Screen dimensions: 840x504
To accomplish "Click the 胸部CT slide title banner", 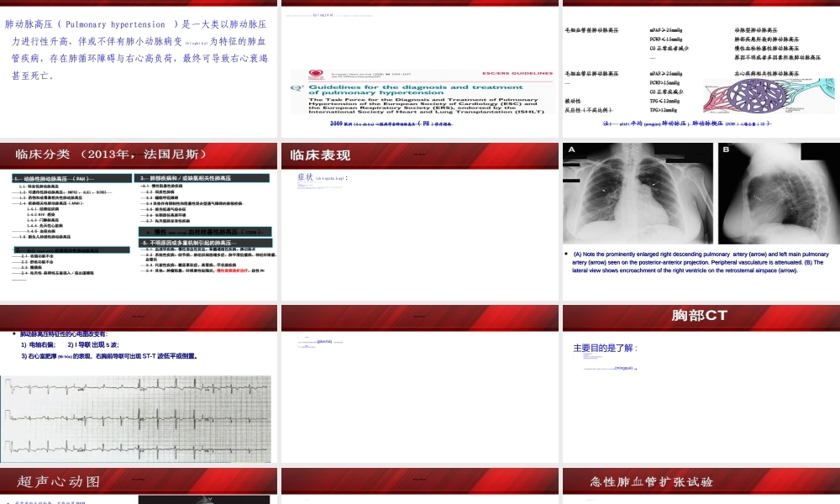I will tap(700, 315).
